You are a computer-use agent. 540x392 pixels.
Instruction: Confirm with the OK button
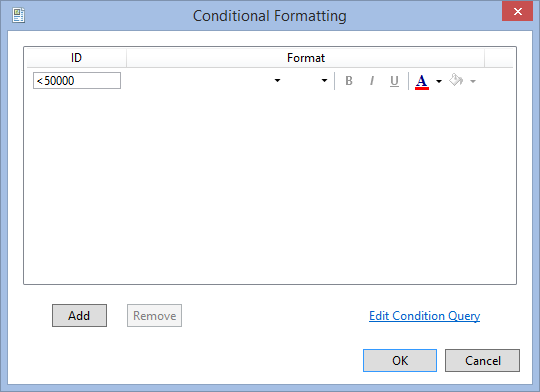point(400,361)
